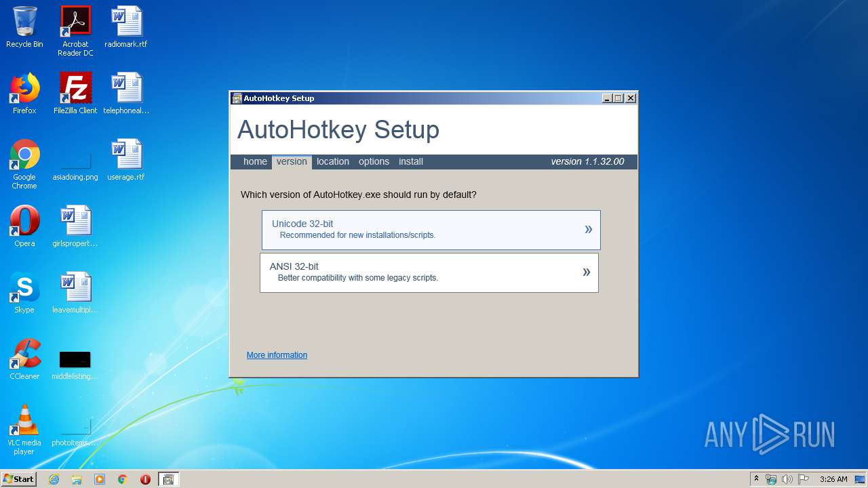Open Opera browser desktop shortcut

point(24,226)
